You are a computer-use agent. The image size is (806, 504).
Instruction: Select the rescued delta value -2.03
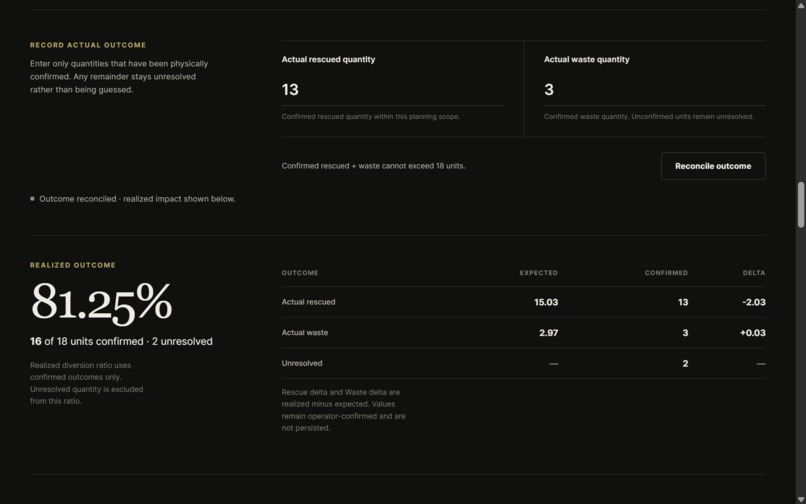click(x=754, y=302)
